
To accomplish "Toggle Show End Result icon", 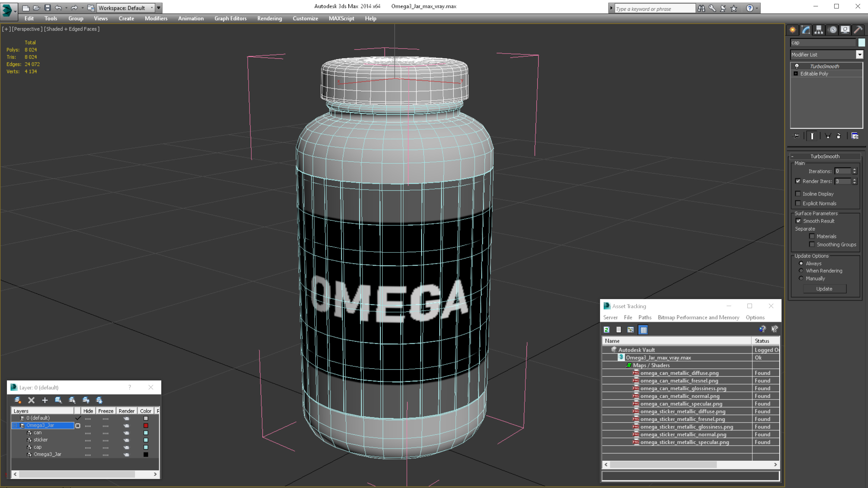I will coord(812,136).
